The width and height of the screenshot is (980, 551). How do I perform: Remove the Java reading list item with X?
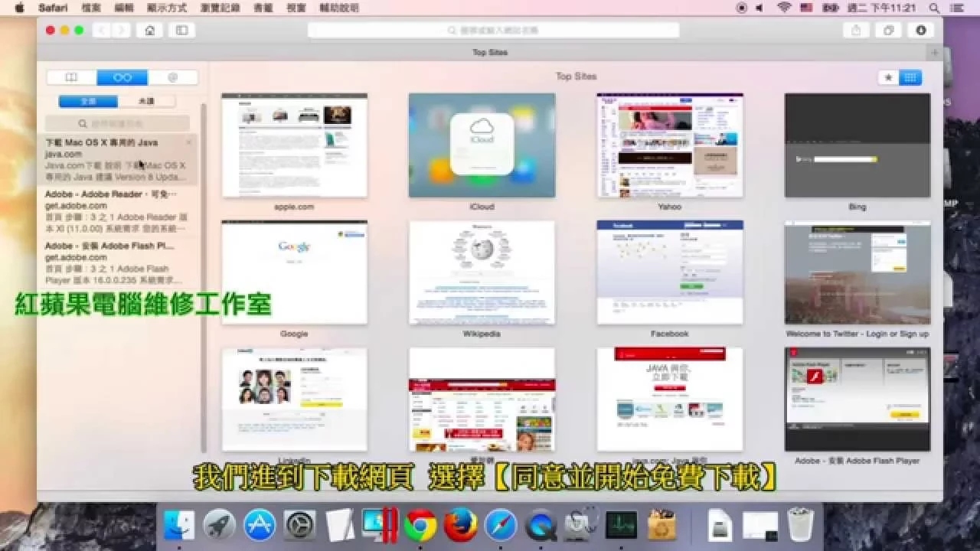189,142
